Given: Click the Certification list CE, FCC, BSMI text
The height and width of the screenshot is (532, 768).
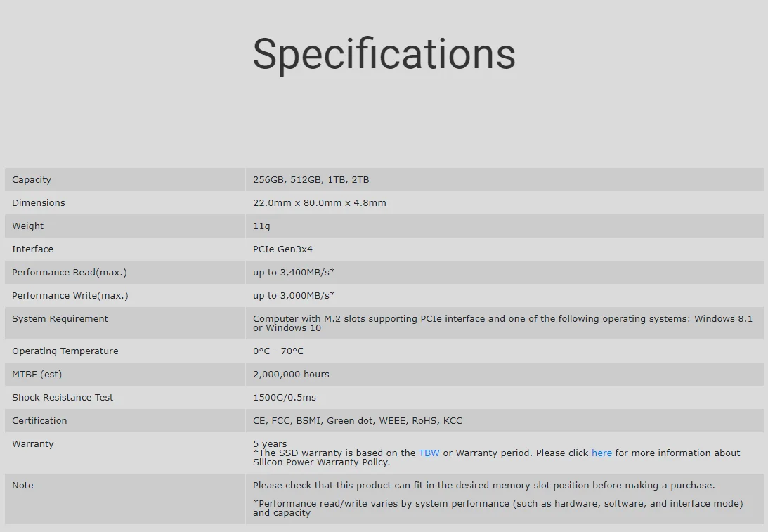Looking at the screenshot, I should (358, 421).
